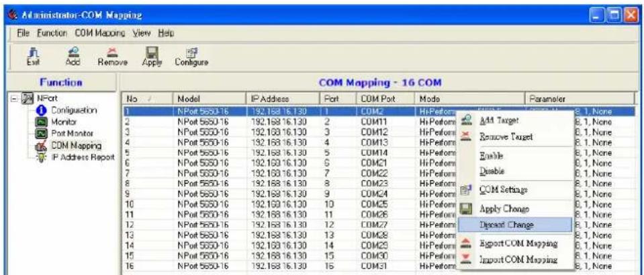Select the row with COM29
The image size is (644, 275).
378,244
